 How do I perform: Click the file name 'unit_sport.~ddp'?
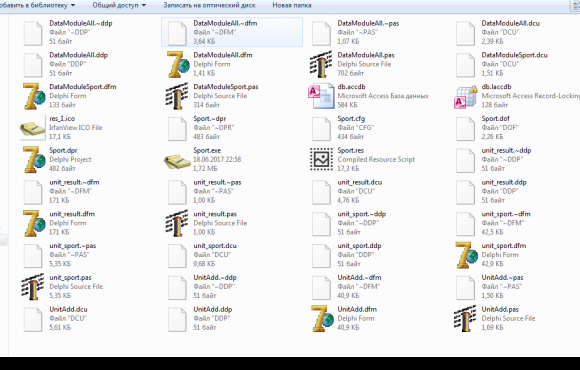click(361, 214)
